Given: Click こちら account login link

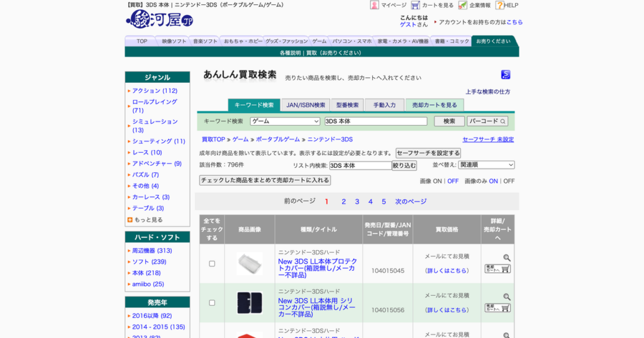Looking at the screenshot, I should pos(514,22).
